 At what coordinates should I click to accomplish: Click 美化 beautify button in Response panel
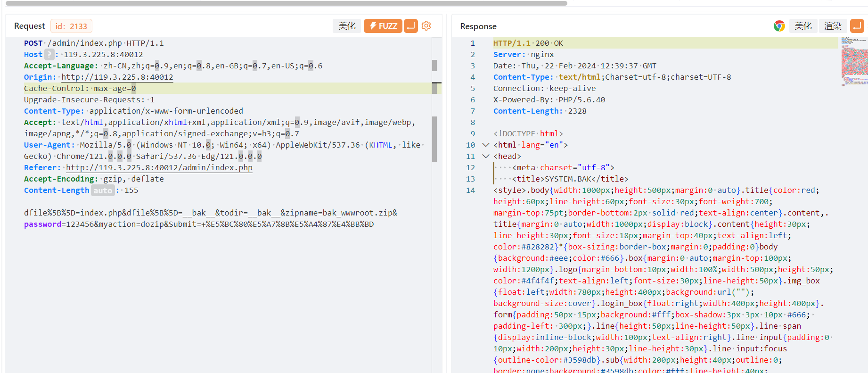click(x=803, y=26)
